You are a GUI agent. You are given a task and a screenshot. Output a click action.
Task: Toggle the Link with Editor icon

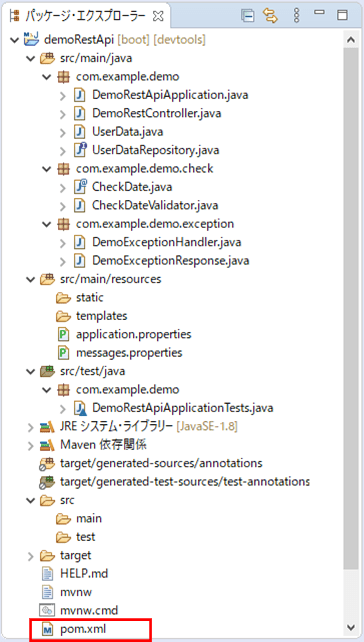pyautogui.click(x=271, y=16)
